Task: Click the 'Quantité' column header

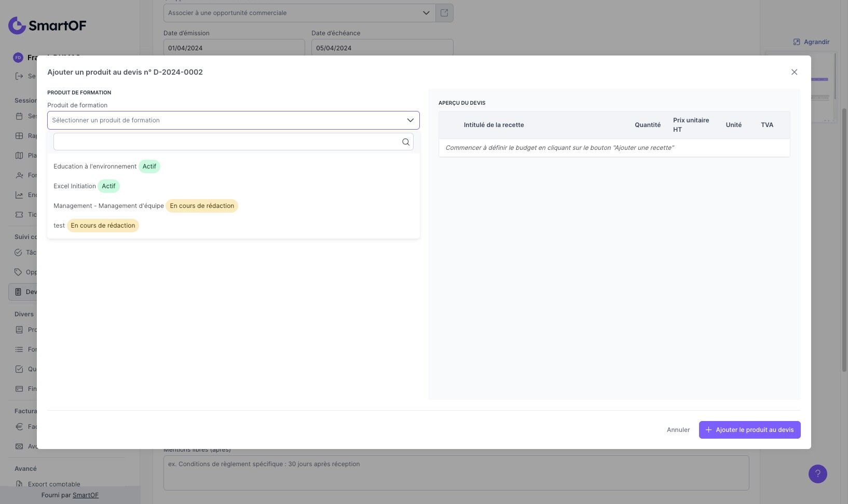Action: (648, 125)
